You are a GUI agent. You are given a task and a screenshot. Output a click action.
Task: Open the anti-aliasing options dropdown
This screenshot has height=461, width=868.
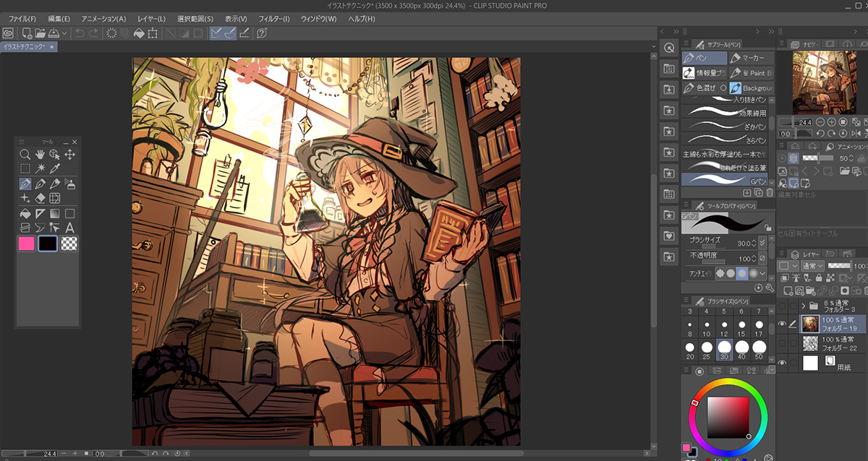pyautogui.click(x=762, y=274)
